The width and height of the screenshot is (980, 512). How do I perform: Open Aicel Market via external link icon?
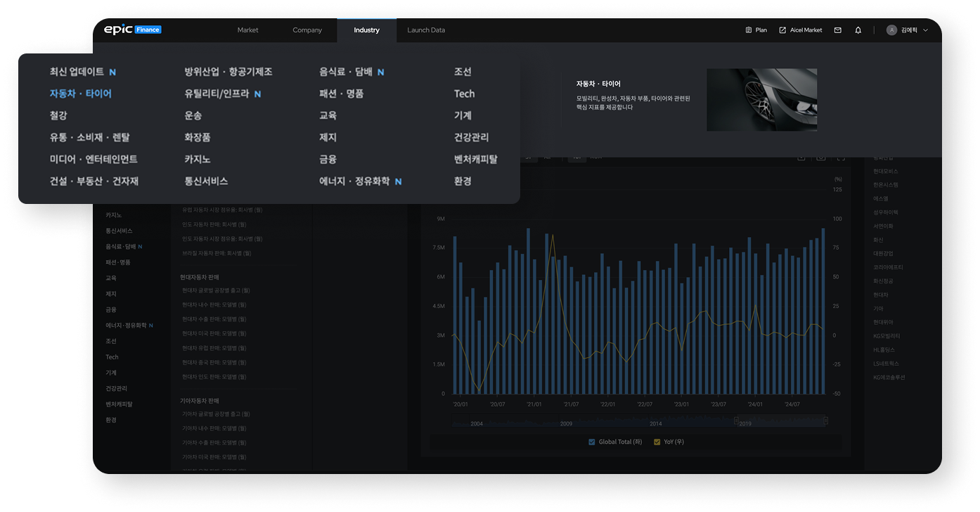[x=781, y=30]
